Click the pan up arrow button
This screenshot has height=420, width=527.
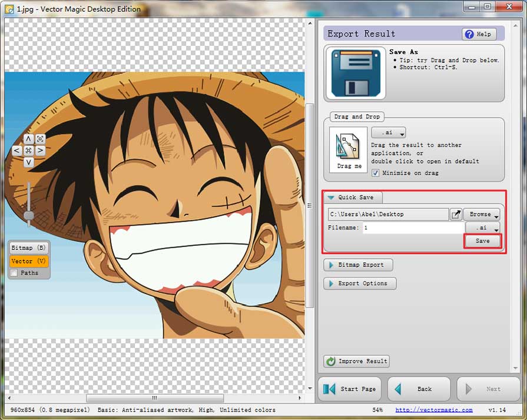(28, 139)
